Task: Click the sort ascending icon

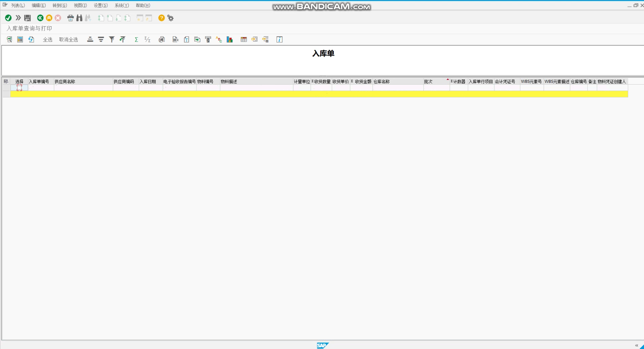Action: click(x=90, y=39)
